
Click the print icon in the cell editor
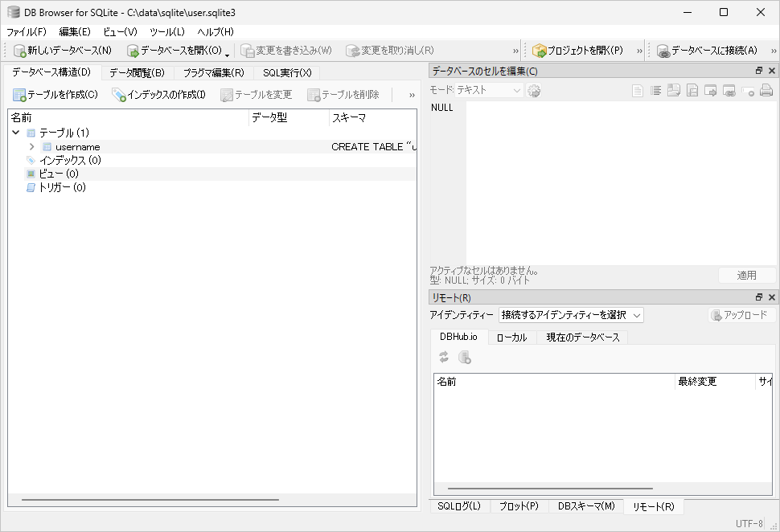pyautogui.click(x=766, y=91)
